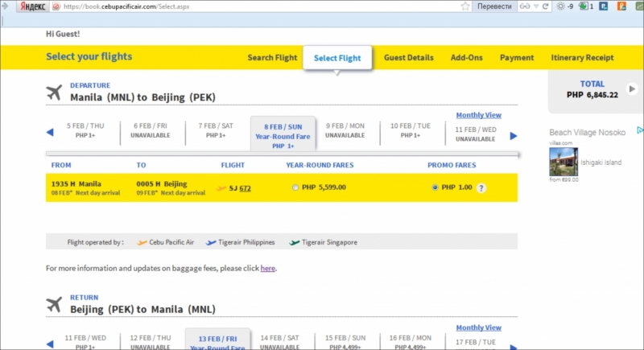The height and width of the screenshot is (350, 644).
Task: Select the PHP 1.00 promo fare
Action: tap(436, 187)
